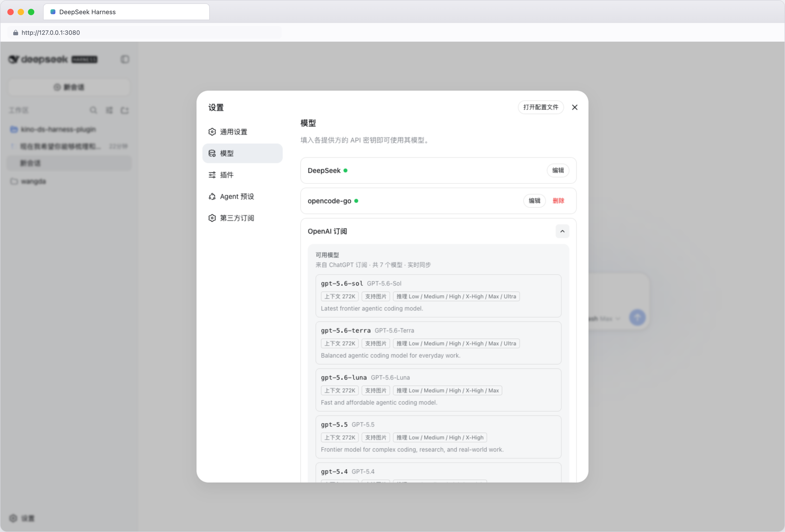The image size is (785, 532).
Task: Open 第三方订阅 settings section
Action: [242, 218]
